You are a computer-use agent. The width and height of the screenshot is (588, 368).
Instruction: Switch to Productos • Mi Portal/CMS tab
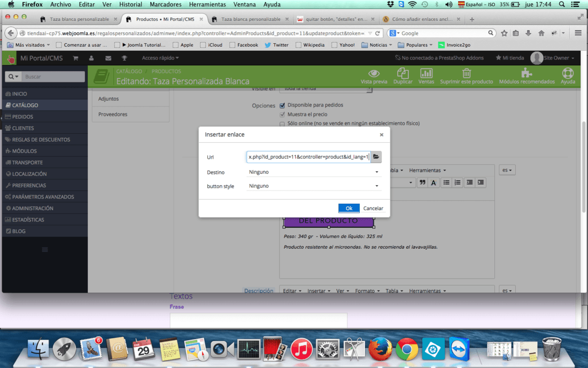165,19
